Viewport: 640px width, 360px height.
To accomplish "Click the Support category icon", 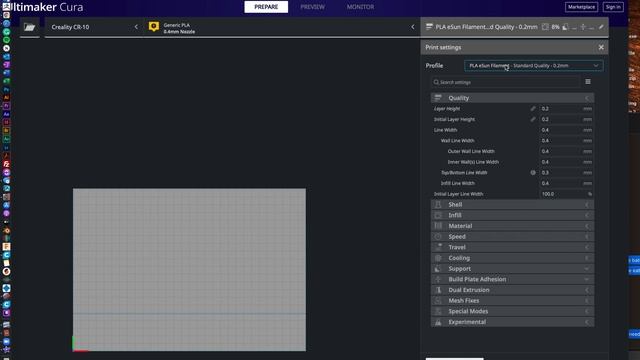I will (438, 269).
